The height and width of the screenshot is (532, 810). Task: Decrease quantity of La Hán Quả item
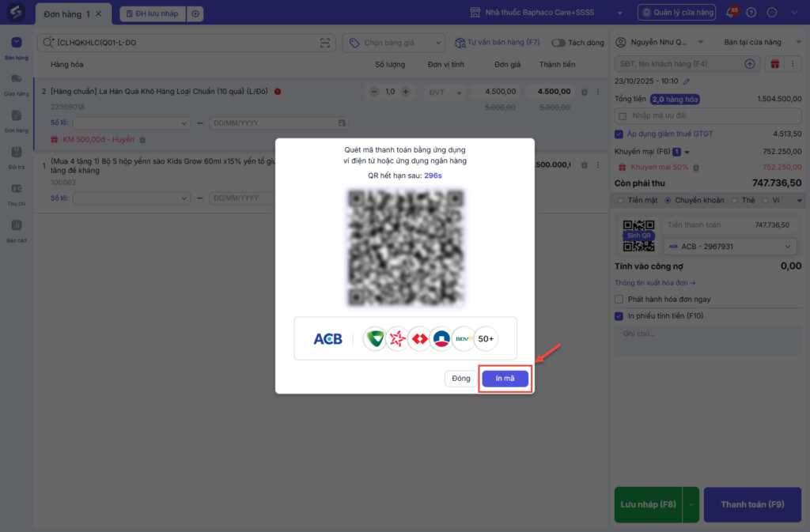[x=374, y=92]
